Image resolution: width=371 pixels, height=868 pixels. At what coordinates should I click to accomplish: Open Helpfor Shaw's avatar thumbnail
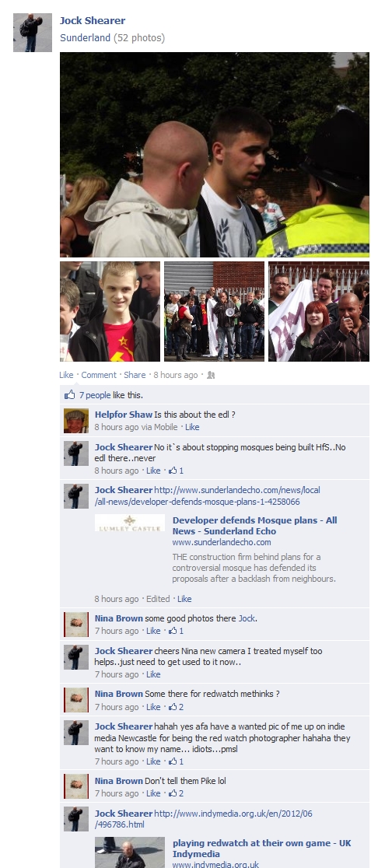click(x=76, y=421)
